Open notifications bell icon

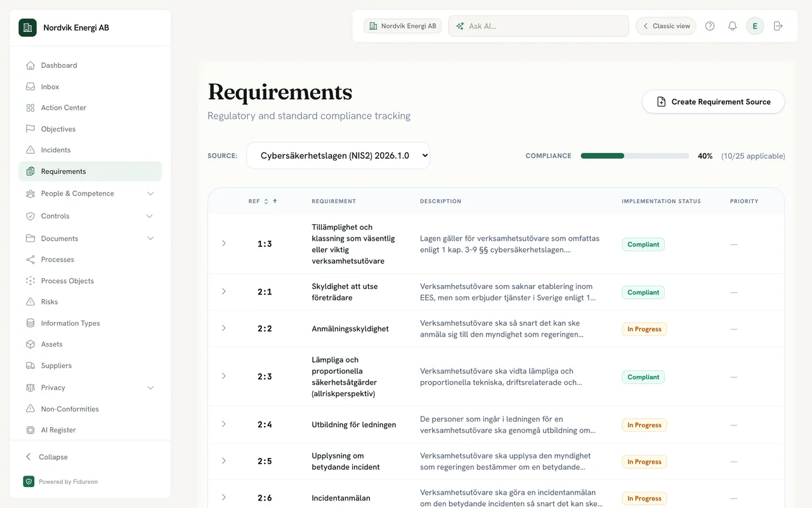[x=732, y=26]
